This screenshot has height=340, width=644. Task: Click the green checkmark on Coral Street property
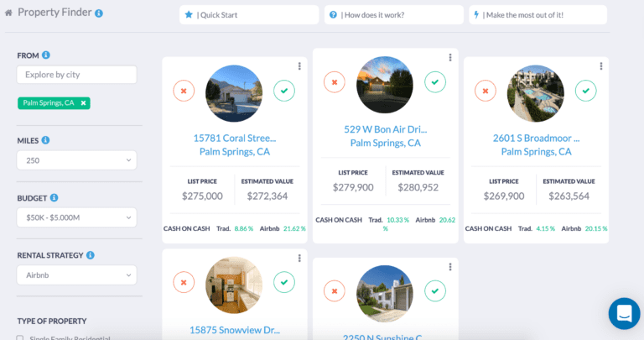click(x=284, y=91)
